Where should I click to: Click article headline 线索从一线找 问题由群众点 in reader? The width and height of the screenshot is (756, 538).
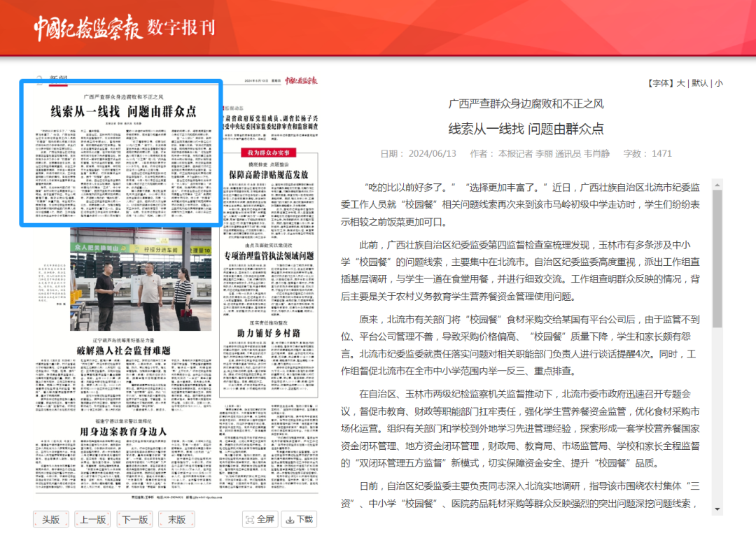point(526,129)
